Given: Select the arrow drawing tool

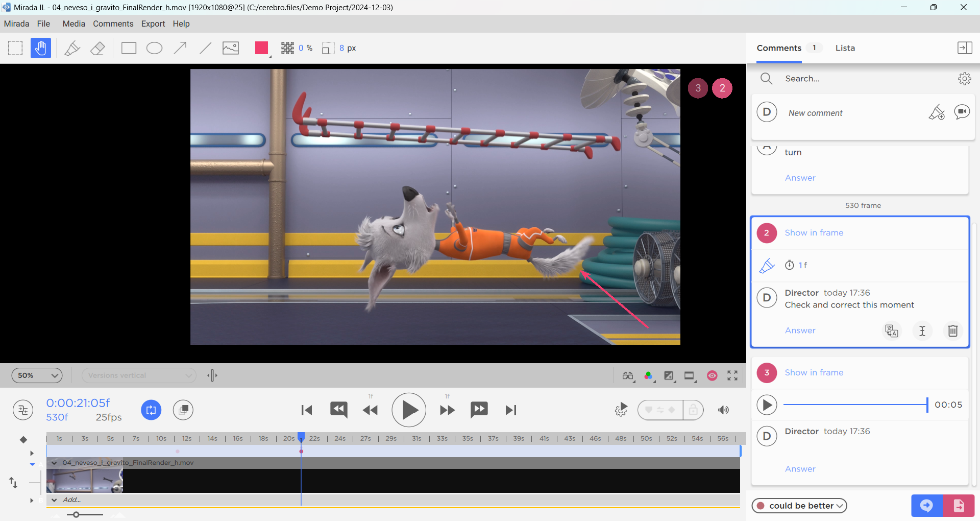Looking at the screenshot, I should click(x=180, y=48).
